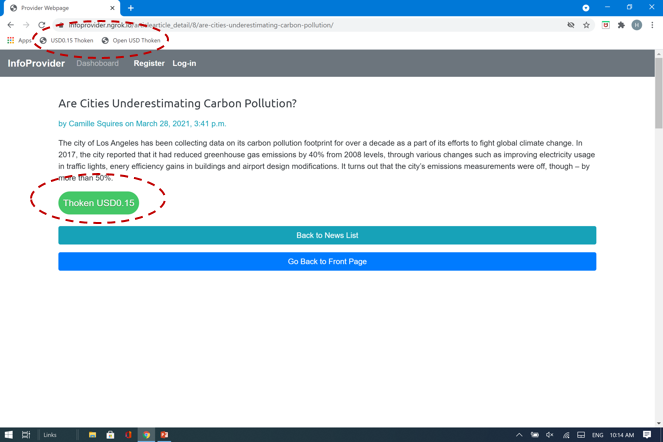Expand the hidden system tray icons
The height and width of the screenshot is (442, 663).
coord(519,435)
